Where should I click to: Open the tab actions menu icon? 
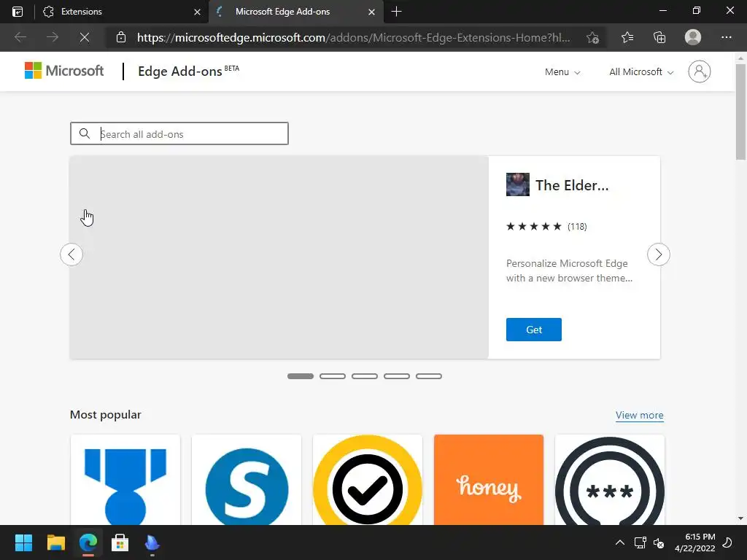pyautogui.click(x=18, y=12)
